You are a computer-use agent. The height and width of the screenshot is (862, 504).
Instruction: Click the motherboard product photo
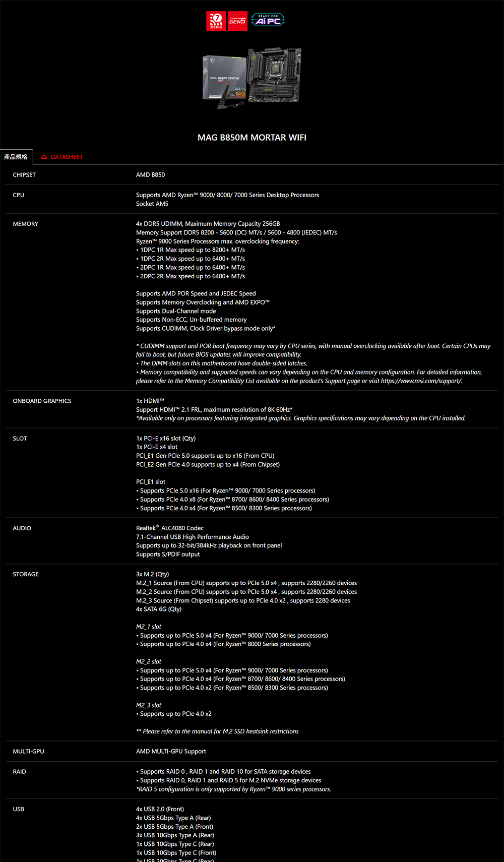[275, 75]
